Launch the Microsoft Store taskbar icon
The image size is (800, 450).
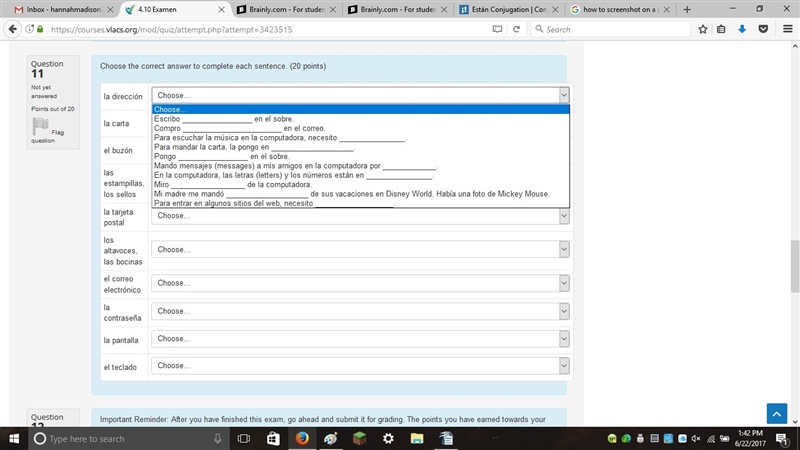(273, 438)
